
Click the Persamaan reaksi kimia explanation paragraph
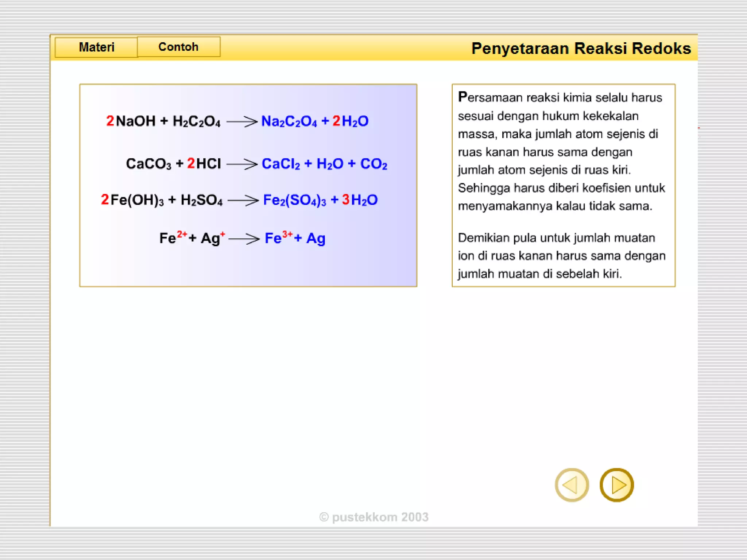562,152
